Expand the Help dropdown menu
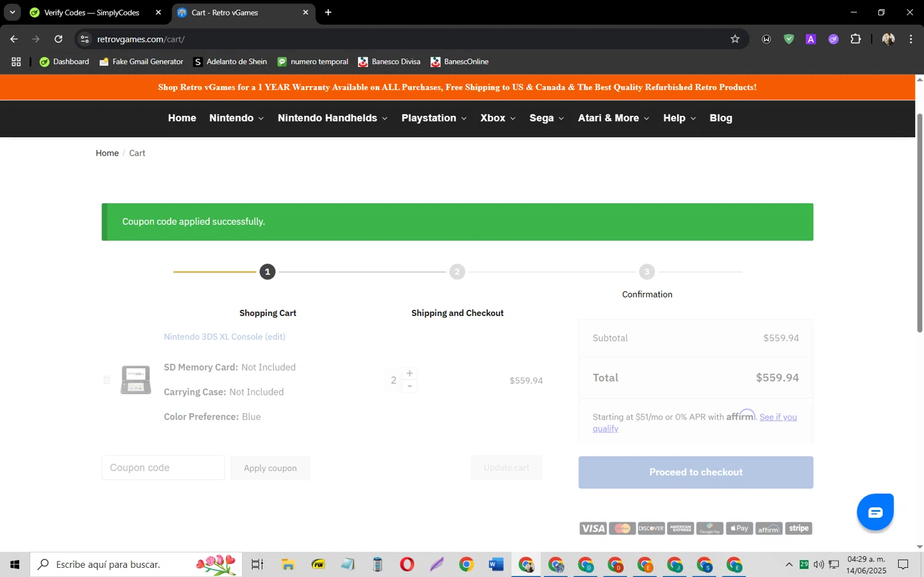Screen dimensions: 924x577 679,118
